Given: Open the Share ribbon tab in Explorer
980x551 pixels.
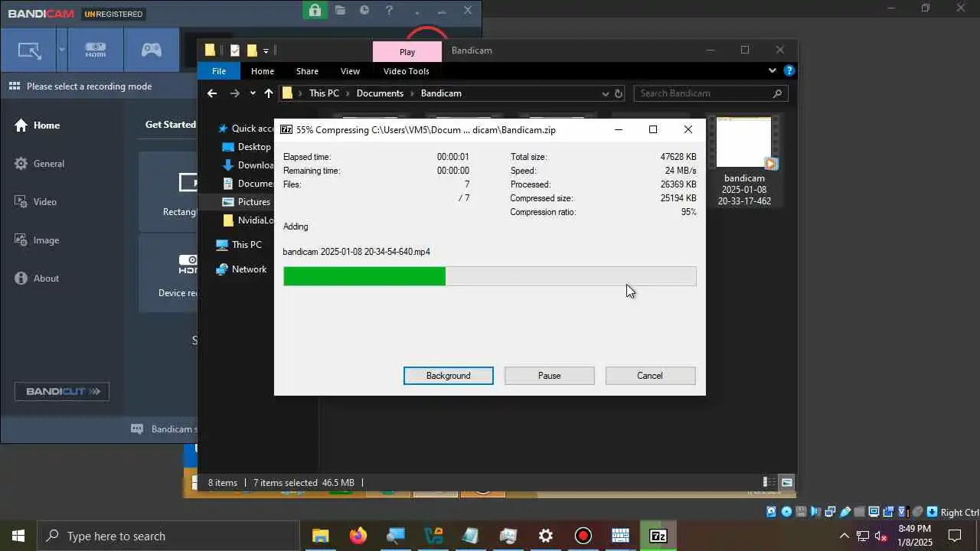Looking at the screenshot, I should pyautogui.click(x=307, y=71).
